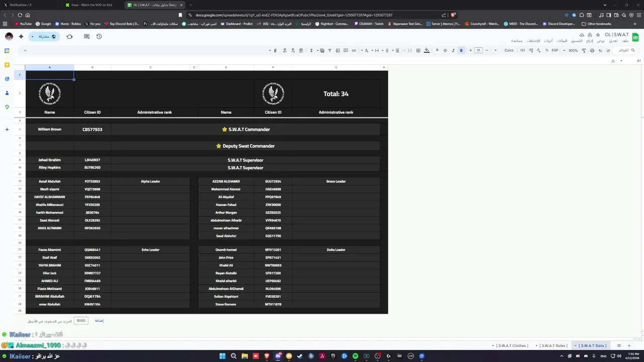The height and width of the screenshot is (362, 644).
Task: Format as percent
Action: pos(546,50)
